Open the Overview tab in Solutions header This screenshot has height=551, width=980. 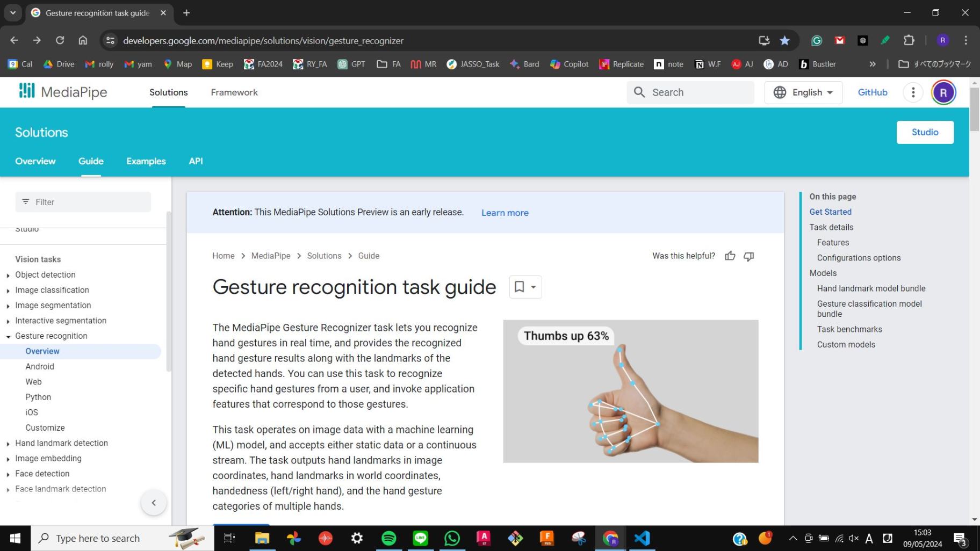(35, 161)
